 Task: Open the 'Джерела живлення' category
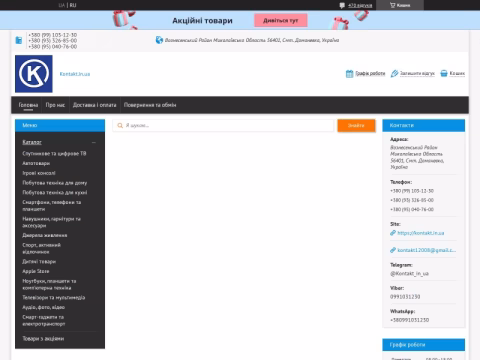coord(45,235)
